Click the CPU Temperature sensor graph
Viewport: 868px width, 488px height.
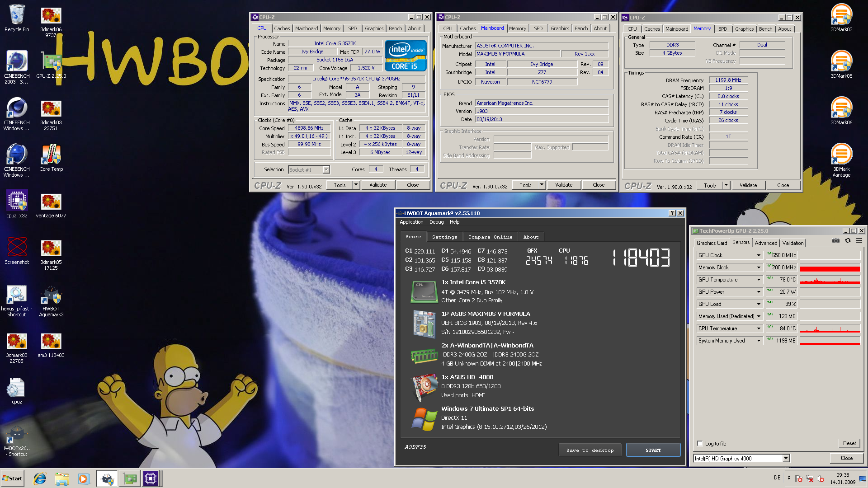[830, 328]
